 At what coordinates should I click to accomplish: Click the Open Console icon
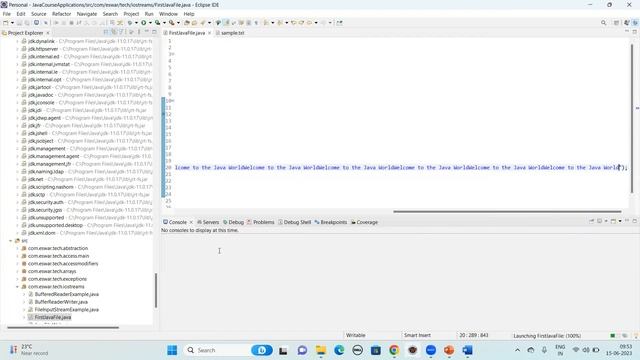coord(613,221)
